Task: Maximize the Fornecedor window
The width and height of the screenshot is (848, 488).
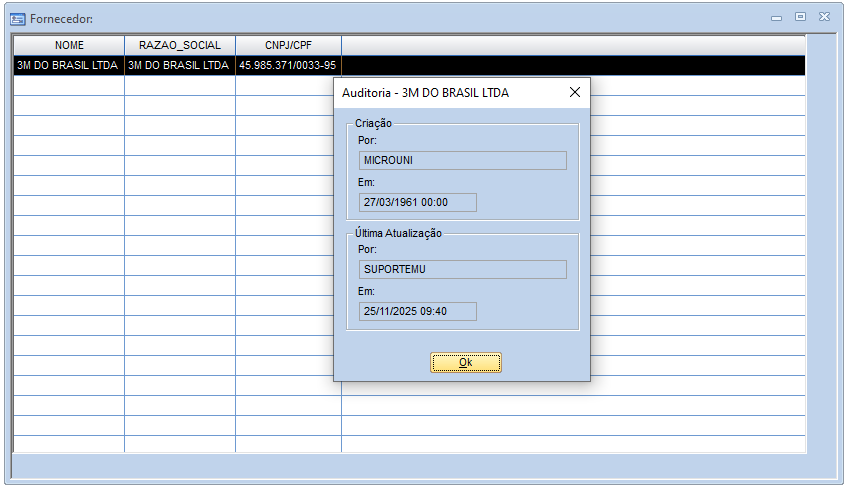Action: point(800,17)
